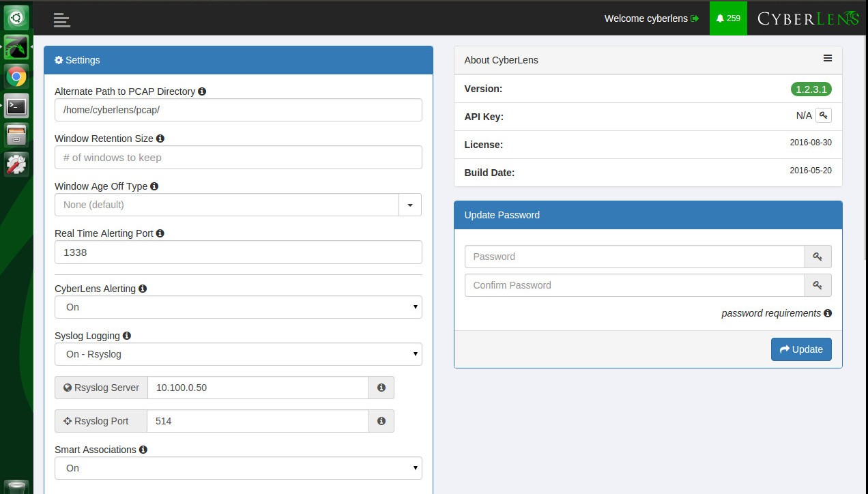Screen dimensions: 868x494
Task: Click the None (default) age off type field
Action: pos(227,205)
